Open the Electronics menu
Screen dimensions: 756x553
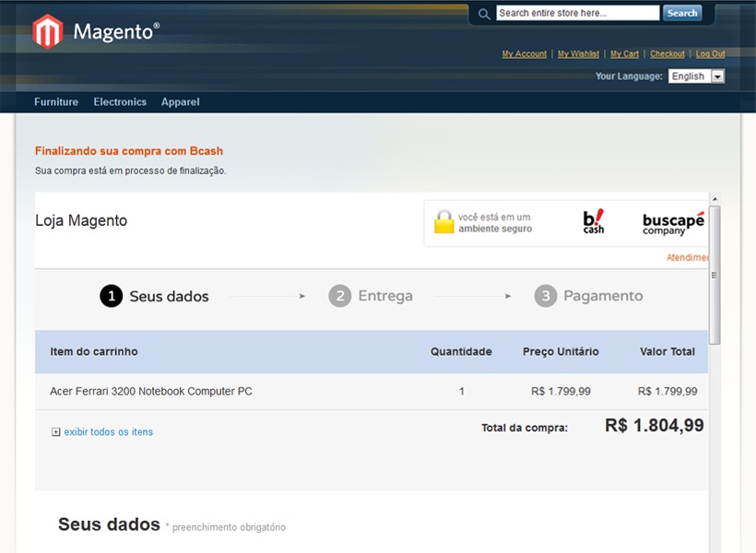tap(120, 102)
